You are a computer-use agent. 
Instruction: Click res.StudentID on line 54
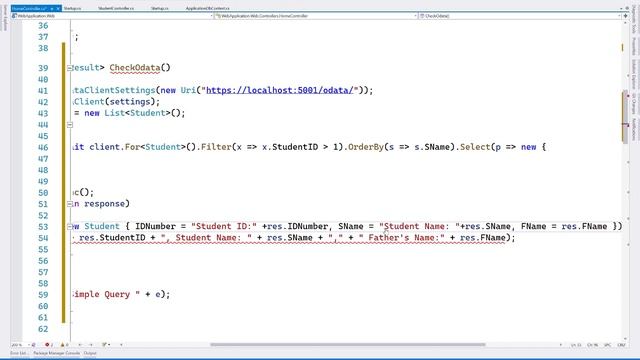coord(112,238)
